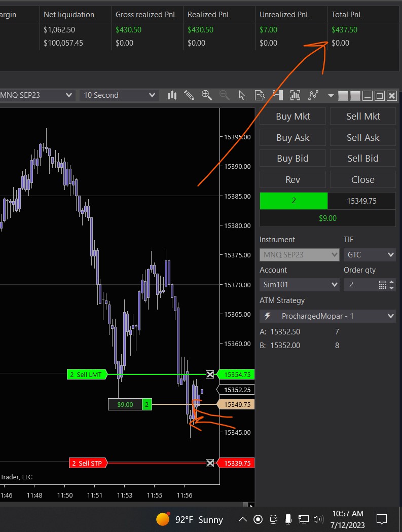
Task: Open the data box document icon
Action: pos(260,95)
